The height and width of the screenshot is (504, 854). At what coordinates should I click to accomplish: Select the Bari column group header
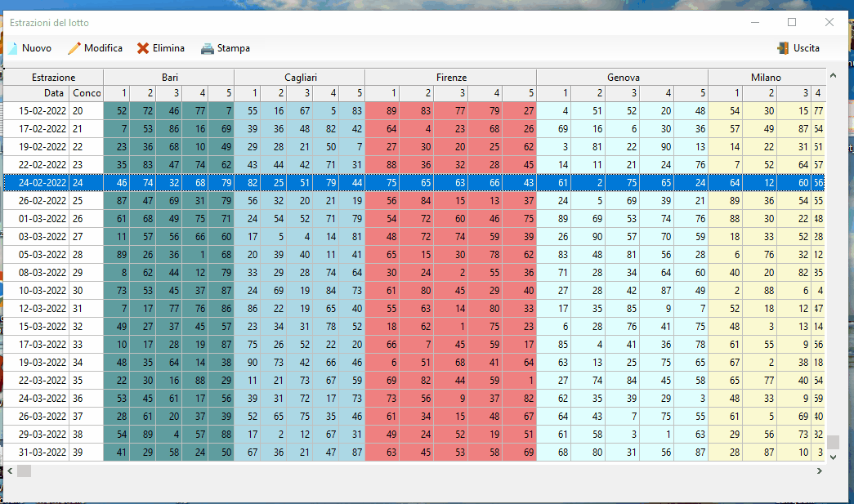tap(169, 78)
